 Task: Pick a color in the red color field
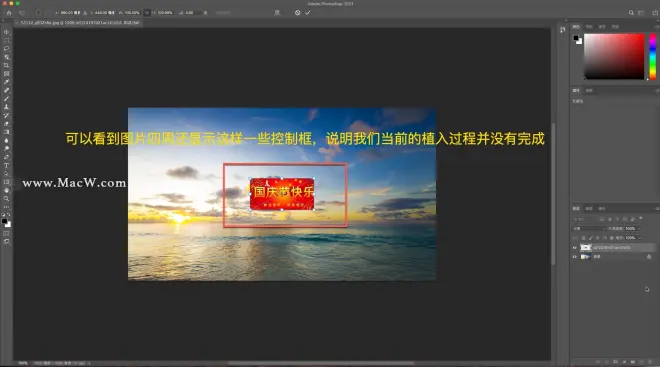point(614,56)
